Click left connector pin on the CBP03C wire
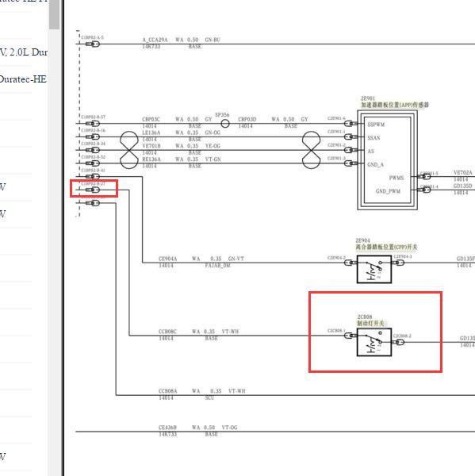 coord(93,124)
